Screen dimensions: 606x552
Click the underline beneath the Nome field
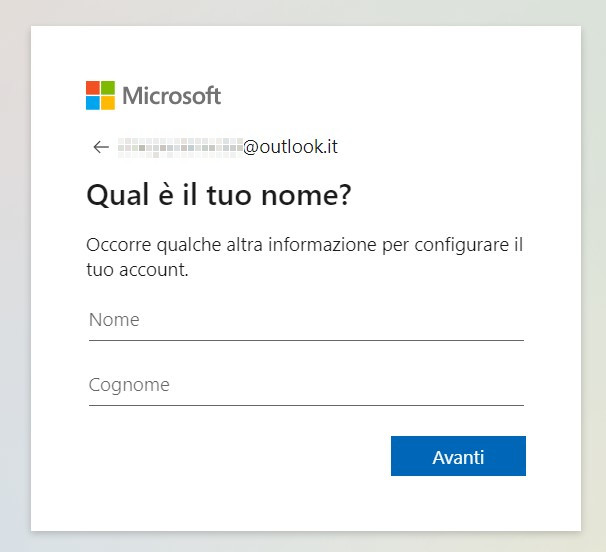pos(305,340)
